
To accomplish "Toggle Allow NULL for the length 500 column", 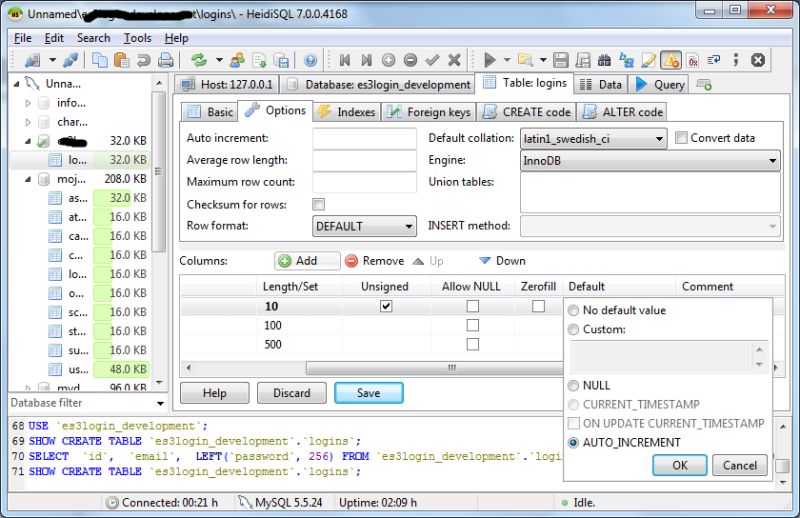I will (472, 344).
